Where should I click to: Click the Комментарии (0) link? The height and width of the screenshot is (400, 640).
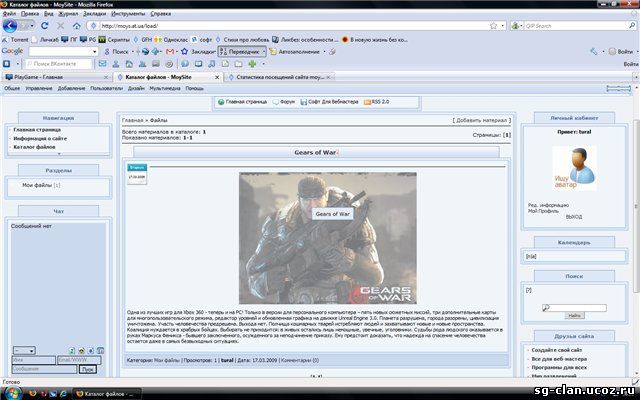(x=300, y=360)
